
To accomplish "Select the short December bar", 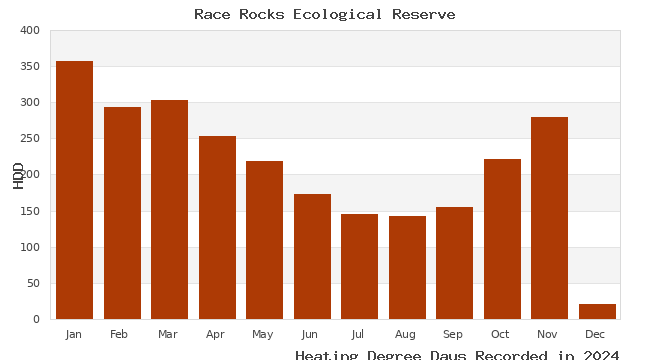I will (597, 311).
